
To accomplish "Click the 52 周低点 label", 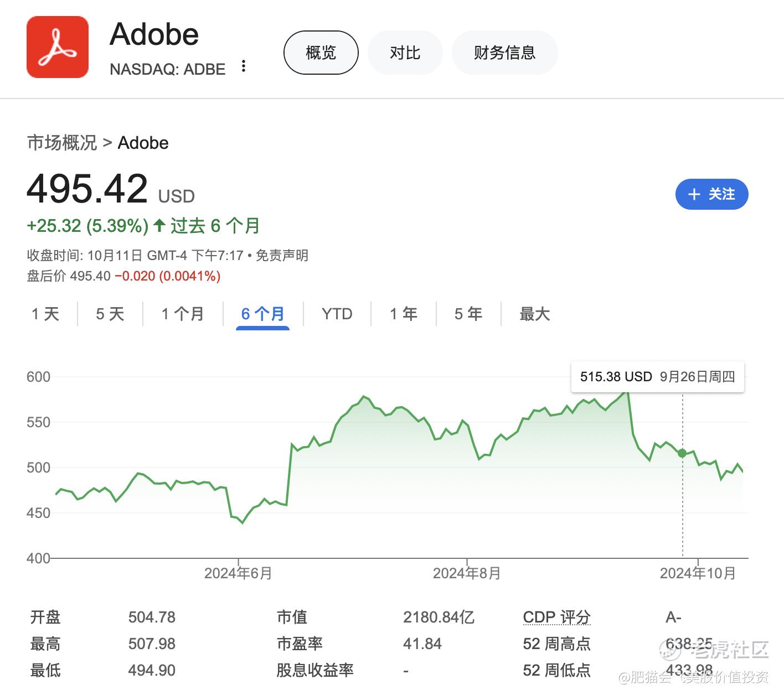I will [557, 670].
